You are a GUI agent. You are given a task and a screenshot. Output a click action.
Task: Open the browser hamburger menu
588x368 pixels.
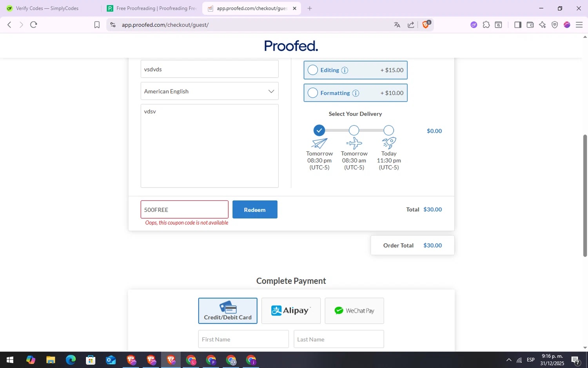coord(579,25)
